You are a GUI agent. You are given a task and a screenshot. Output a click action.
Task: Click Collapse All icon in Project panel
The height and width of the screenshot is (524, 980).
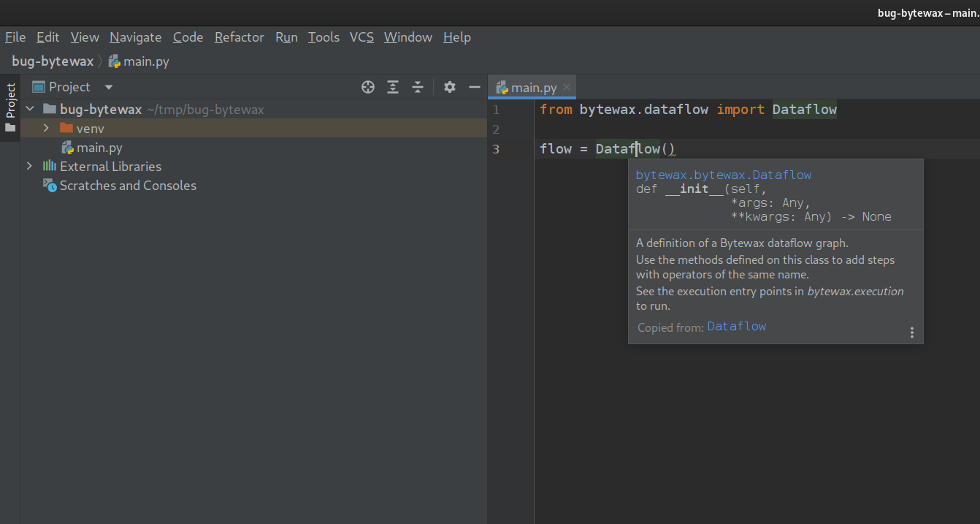[418, 87]
